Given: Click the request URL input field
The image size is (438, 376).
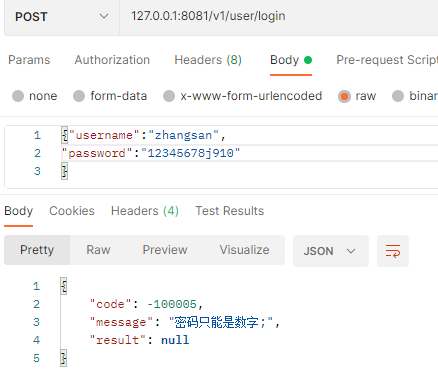Looking at the screenshot, I should pos(279,17).
